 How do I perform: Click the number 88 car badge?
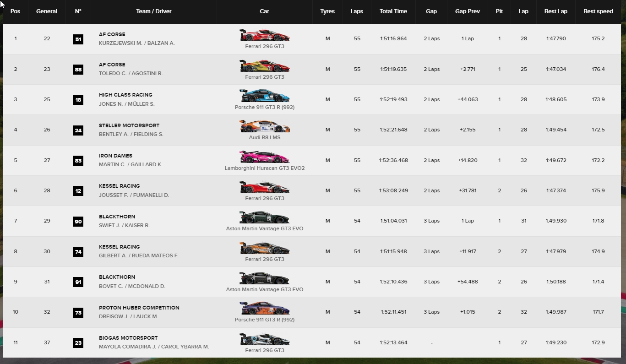click(x=78, y=69)
